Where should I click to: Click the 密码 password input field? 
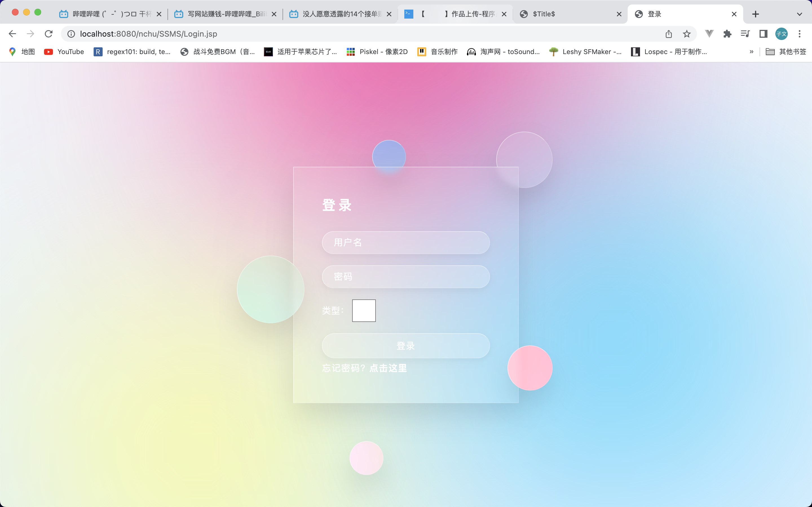click(406, 276)
